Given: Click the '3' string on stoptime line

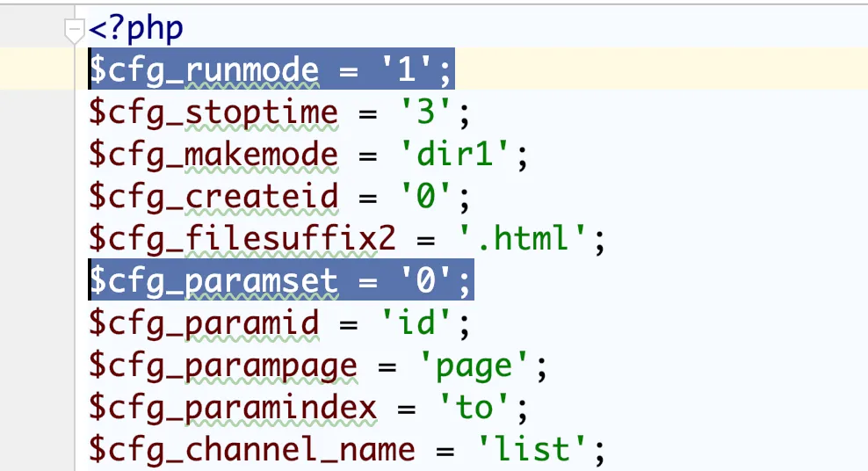Looking at the screenshot, I should coord(424,112).
